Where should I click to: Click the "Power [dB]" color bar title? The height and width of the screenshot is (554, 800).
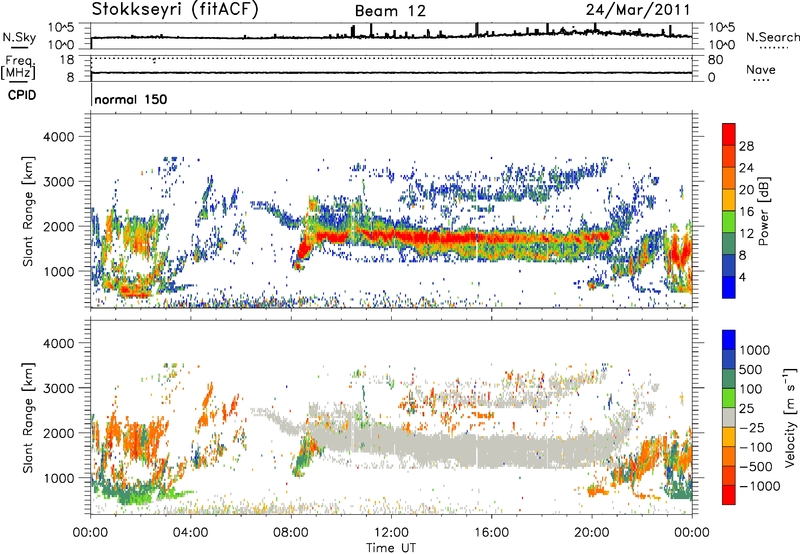click(x=764, y=211)
